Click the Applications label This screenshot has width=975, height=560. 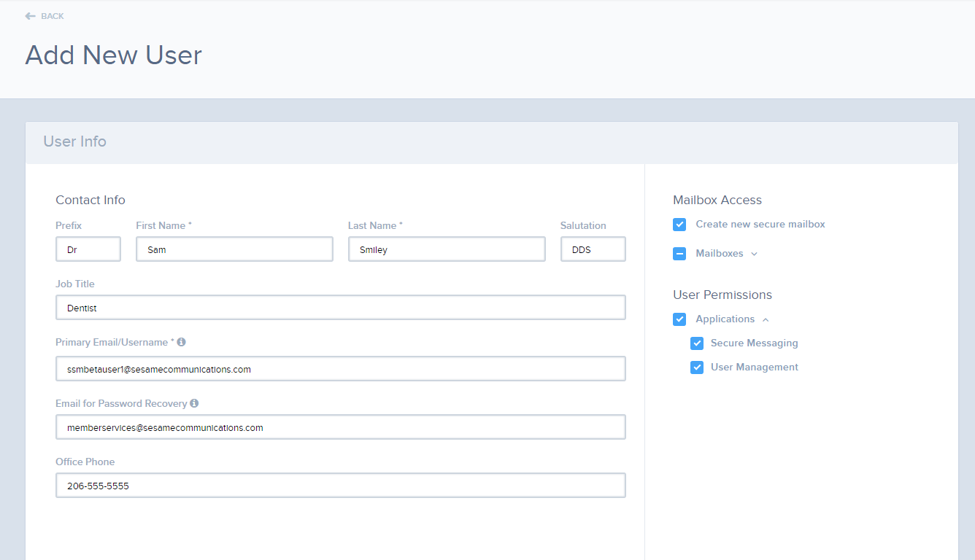tap(725, 319)
